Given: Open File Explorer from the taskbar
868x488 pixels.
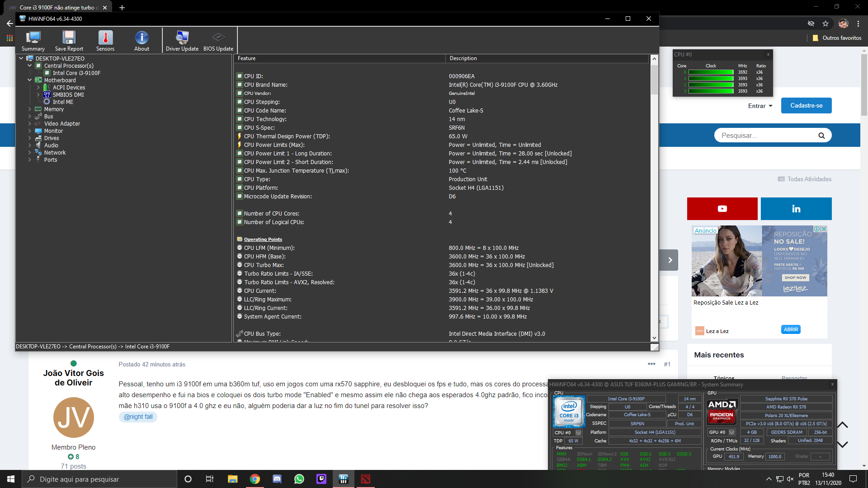Looking at the screenshot, I should pos(232,479).
